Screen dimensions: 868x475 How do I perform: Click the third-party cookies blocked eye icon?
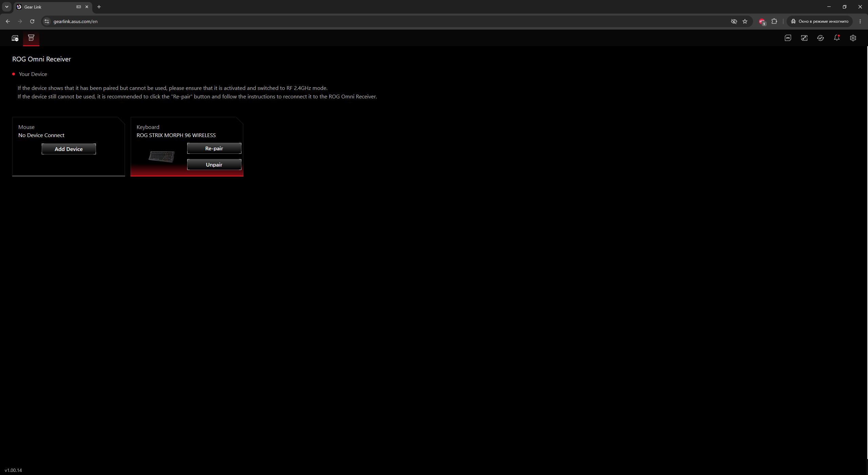point(734,21)
